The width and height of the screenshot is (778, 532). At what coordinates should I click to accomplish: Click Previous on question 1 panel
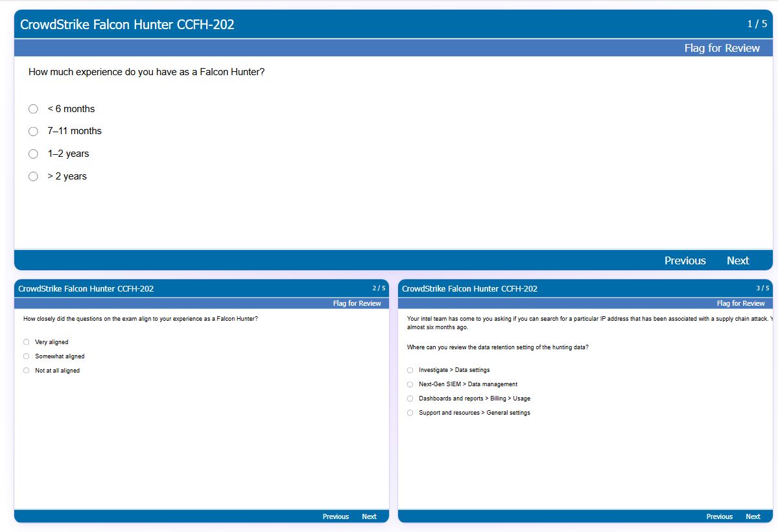[685, 260]
